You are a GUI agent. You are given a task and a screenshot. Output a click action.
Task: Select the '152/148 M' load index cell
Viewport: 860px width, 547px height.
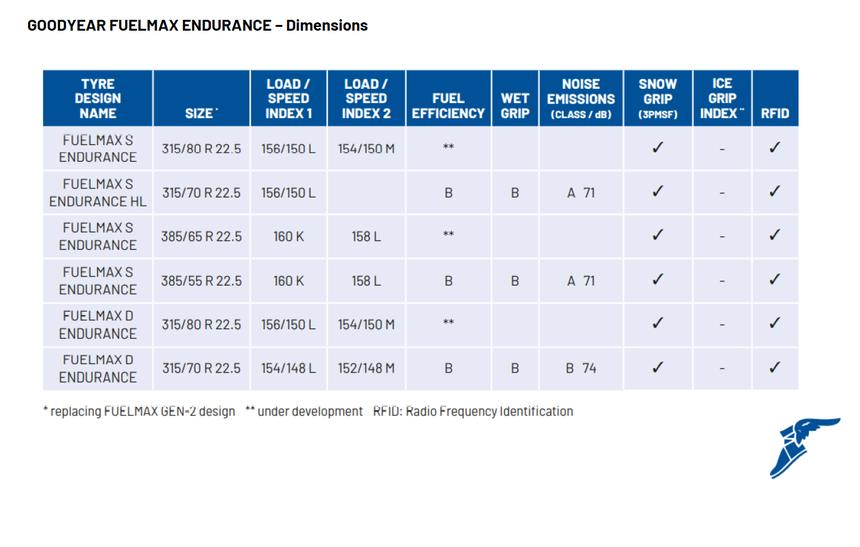coord(366,368)
